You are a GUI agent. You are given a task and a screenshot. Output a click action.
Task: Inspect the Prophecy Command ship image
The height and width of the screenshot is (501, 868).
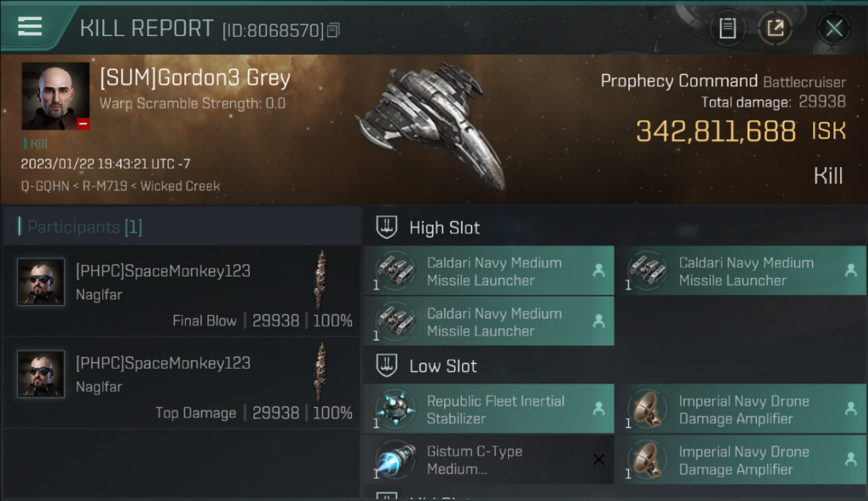pos(431,127)
